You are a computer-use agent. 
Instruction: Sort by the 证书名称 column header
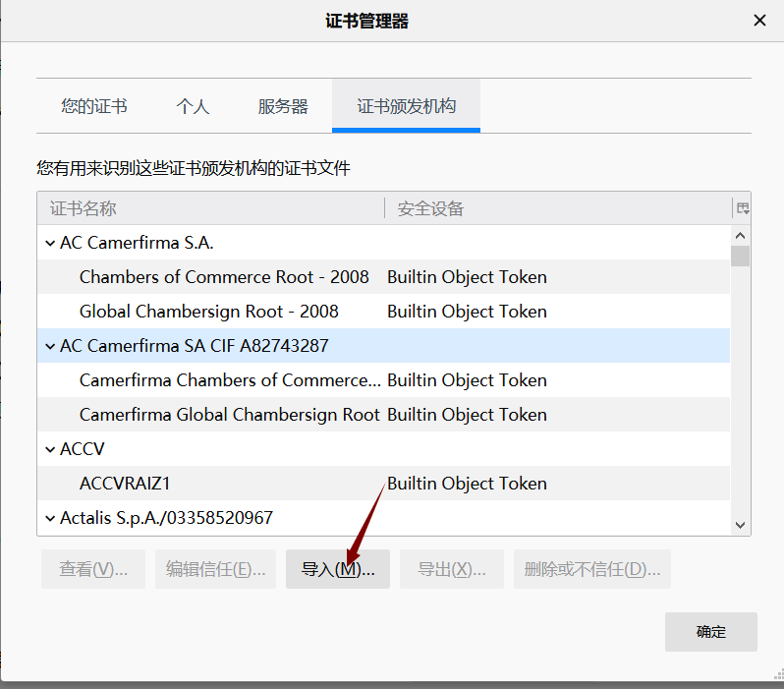point(210,208)
